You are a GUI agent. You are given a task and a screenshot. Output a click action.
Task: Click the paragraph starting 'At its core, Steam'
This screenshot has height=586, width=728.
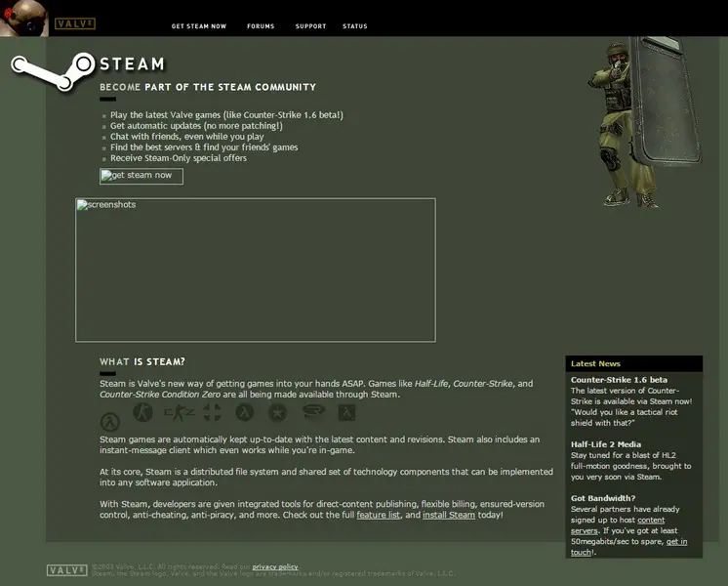click(326, 477)
